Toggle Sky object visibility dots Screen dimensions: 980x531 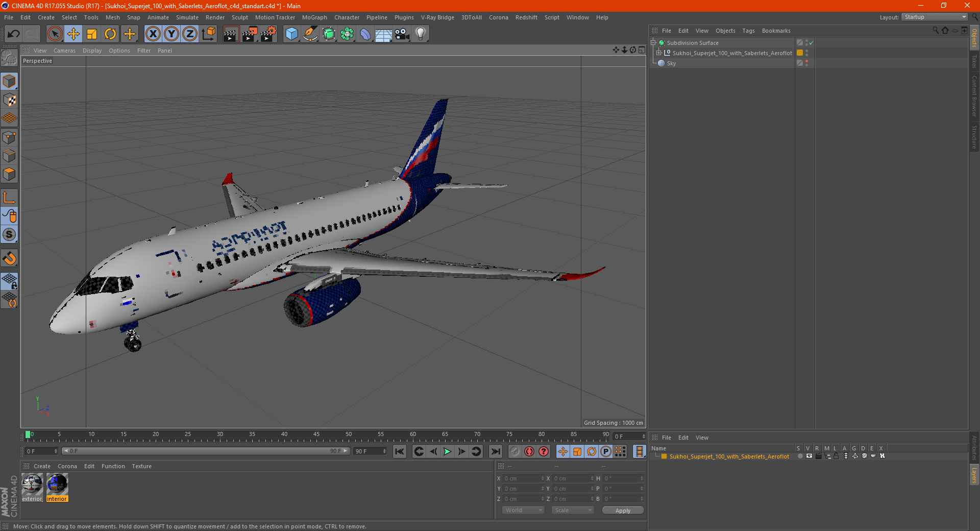click(x=806, y=63)
